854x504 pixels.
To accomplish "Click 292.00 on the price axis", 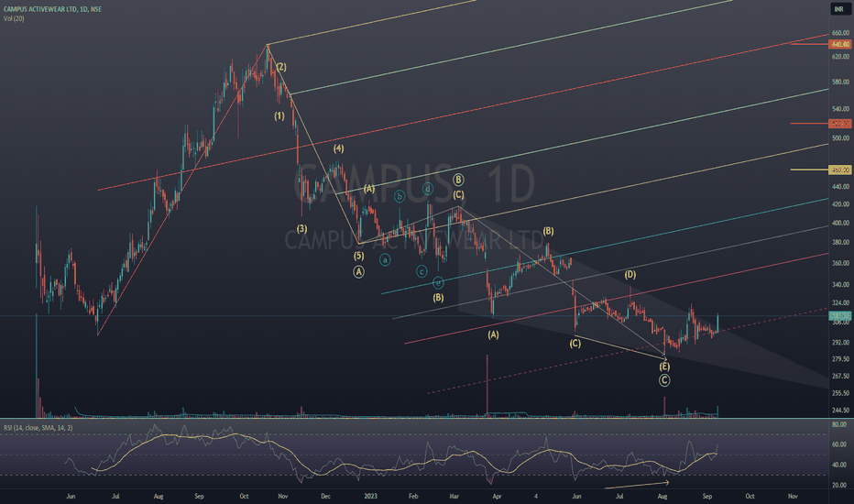I will 840,342.
